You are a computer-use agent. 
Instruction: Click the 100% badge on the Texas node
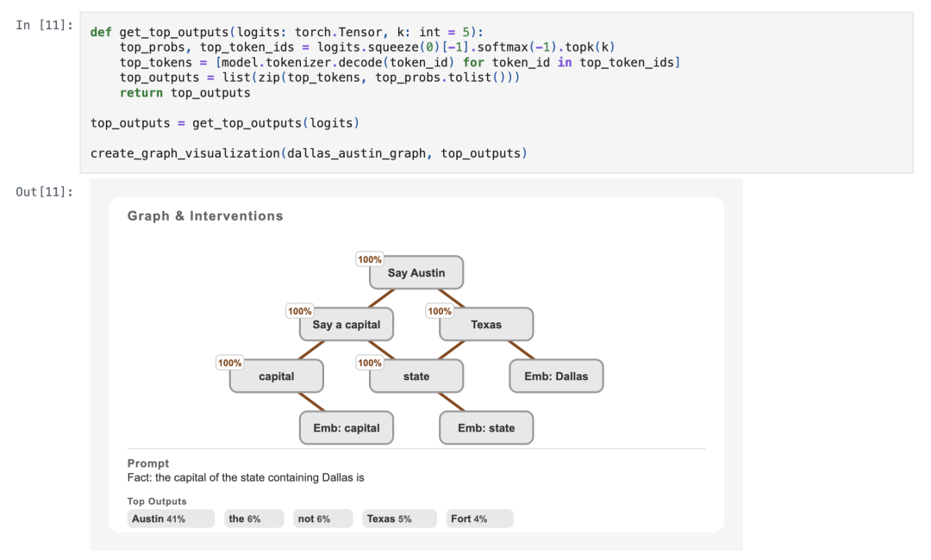tap(440, 311)
